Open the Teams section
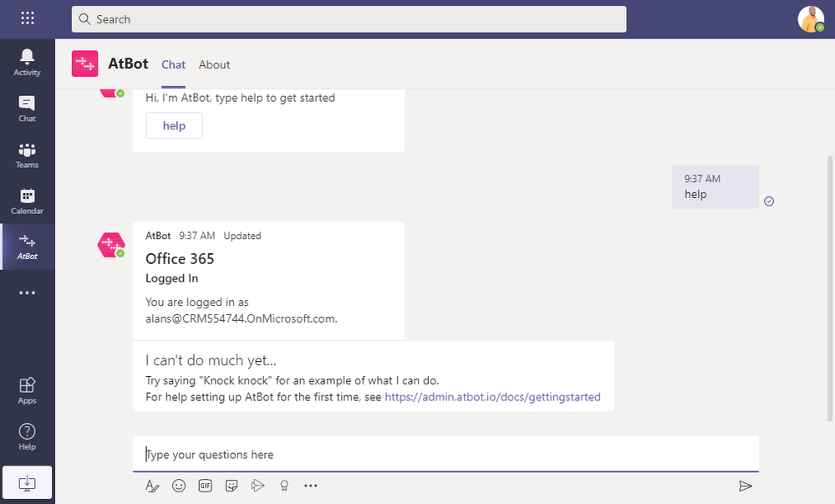The width and height of the screenshot is (835, 504). click(x=27, y=155)
